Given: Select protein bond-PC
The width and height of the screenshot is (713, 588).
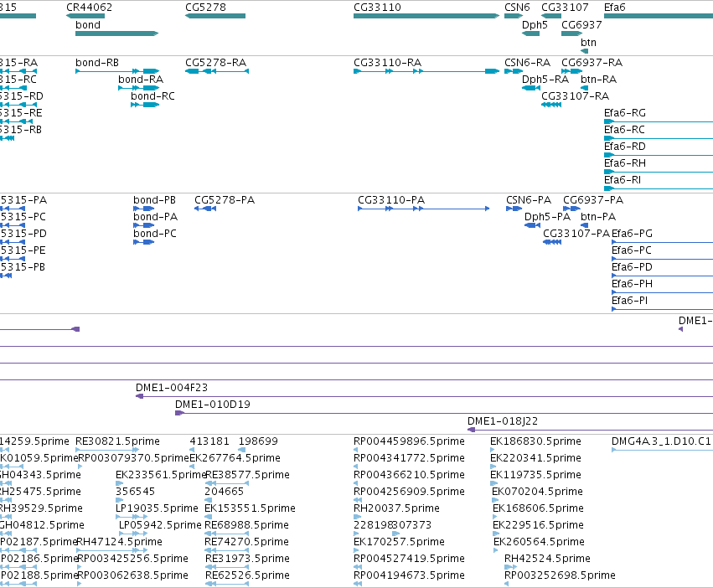Looking at the screenshot, I should point(144,242).
